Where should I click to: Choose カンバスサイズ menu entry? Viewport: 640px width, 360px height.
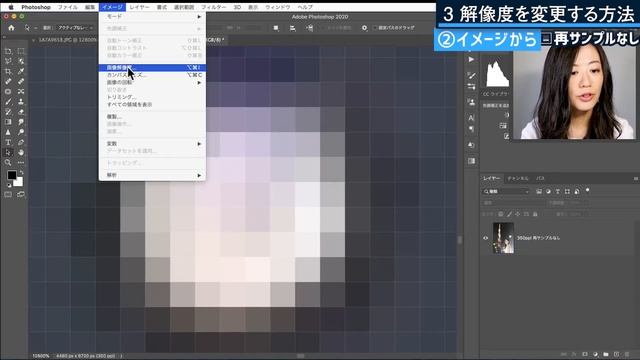click(x=152, y=75)
